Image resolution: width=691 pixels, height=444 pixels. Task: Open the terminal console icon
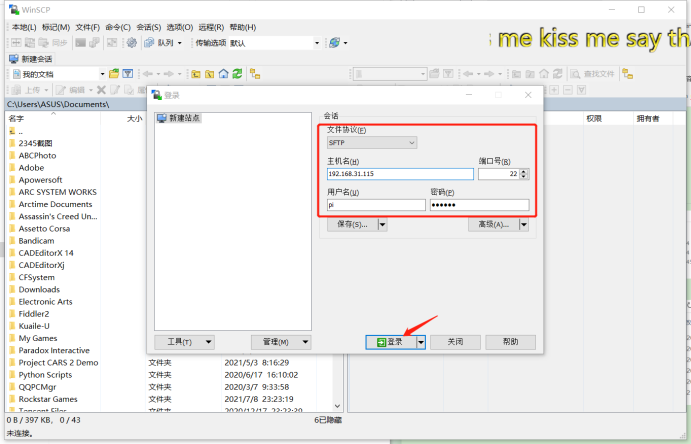[81, 43]
